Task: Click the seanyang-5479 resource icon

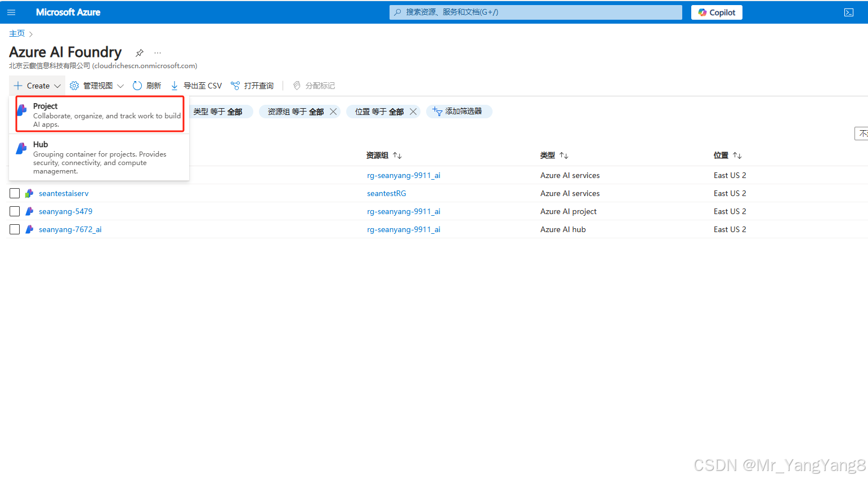Action: point(29,211)
